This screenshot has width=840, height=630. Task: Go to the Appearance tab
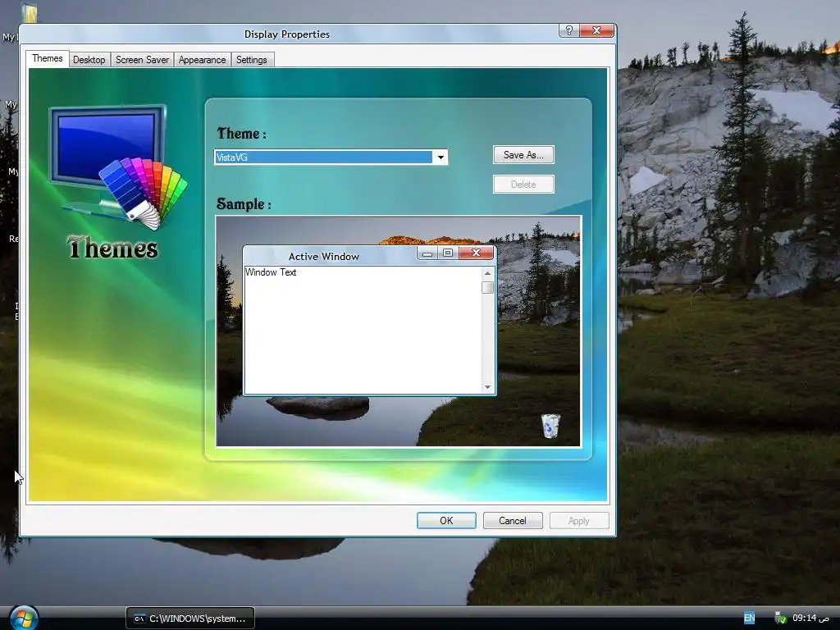(202, 59)
